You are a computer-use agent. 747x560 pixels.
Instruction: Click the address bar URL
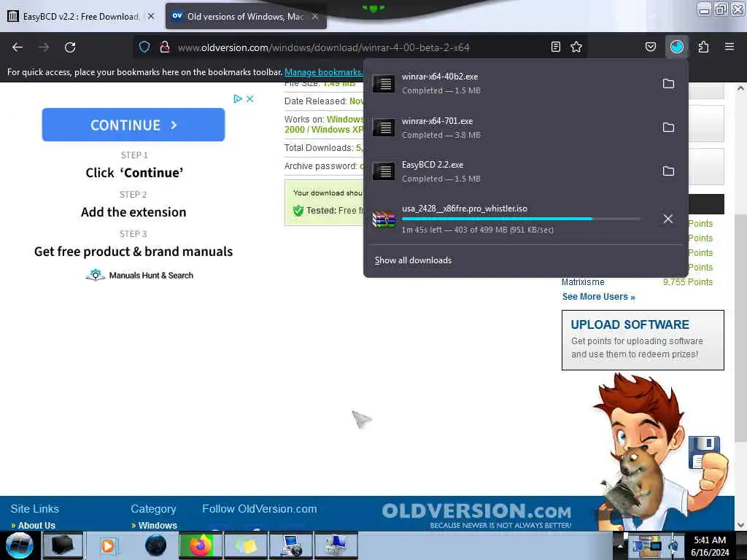[x=323, y=47]
